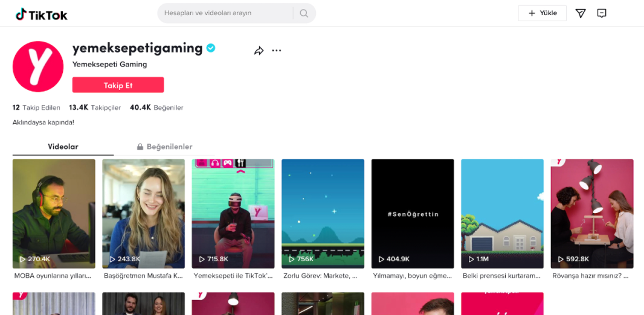Open the #SenÖğrettin black video
Screen dimensions: 644x315
click(413, 214)
